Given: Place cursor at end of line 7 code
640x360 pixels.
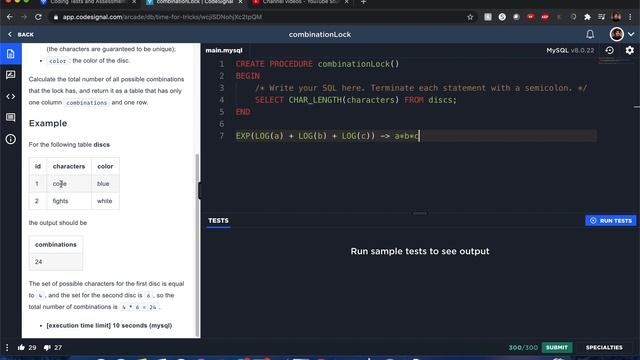Looking at the screenshot, I should [x=420, y=136].
